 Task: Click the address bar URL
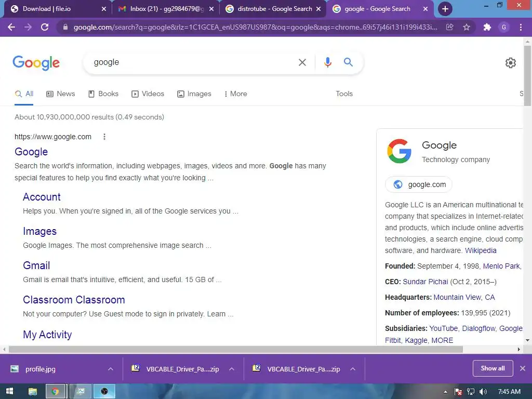pos(255,27)
